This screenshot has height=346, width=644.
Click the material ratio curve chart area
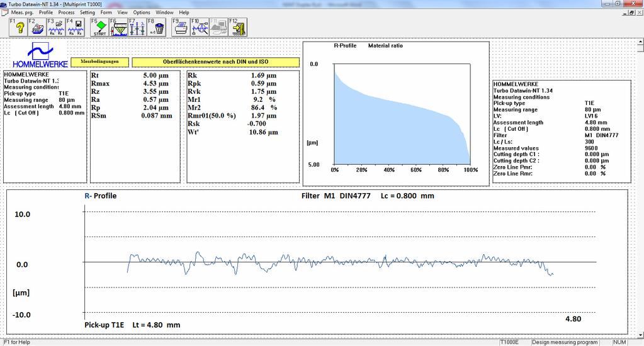(x=402, y=114)
